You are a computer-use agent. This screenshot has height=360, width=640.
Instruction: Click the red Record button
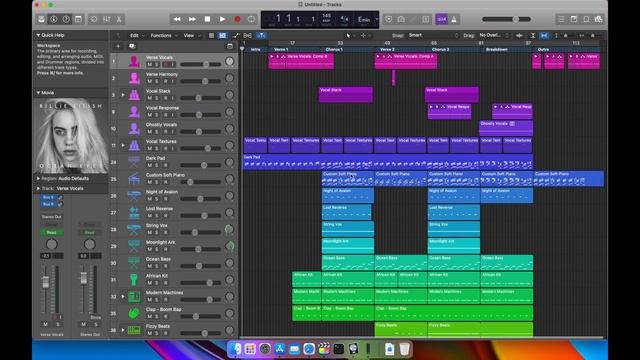(x=237, y=19)
